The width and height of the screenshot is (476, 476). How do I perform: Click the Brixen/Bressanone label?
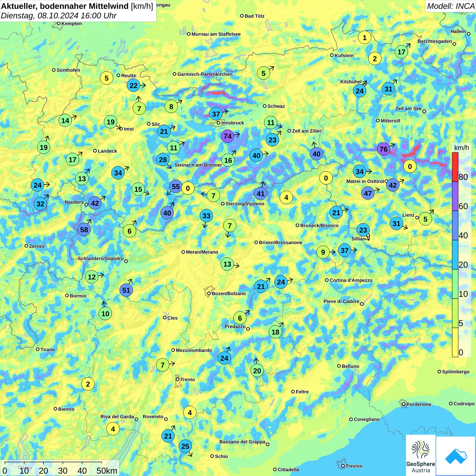280,242
